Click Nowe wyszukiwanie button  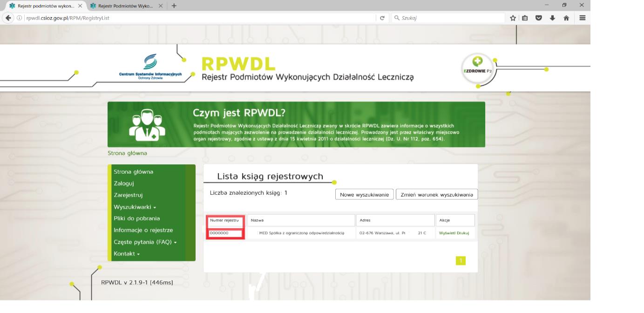click(x=365, y=195)
